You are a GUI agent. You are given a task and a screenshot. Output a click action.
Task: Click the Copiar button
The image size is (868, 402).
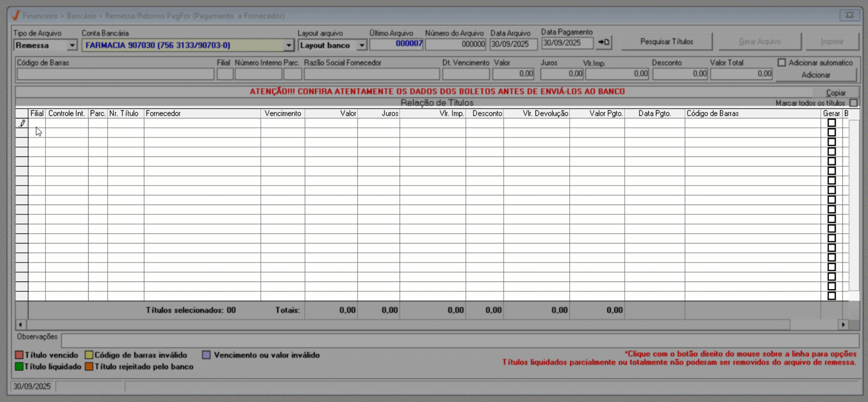pyautogui.click(x=835, y=93)
